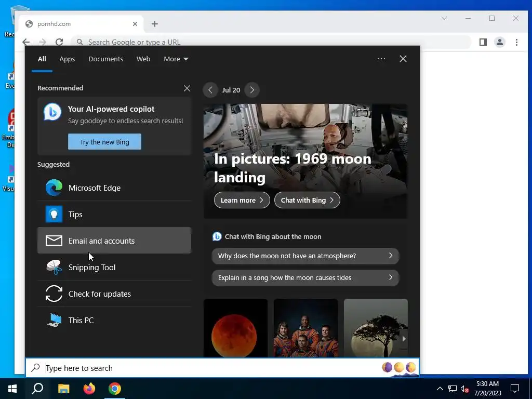The height and width of the screenshot is (399, 532).
Task: Open the red moon thumbnail
Action: click(x=235, y=328)
